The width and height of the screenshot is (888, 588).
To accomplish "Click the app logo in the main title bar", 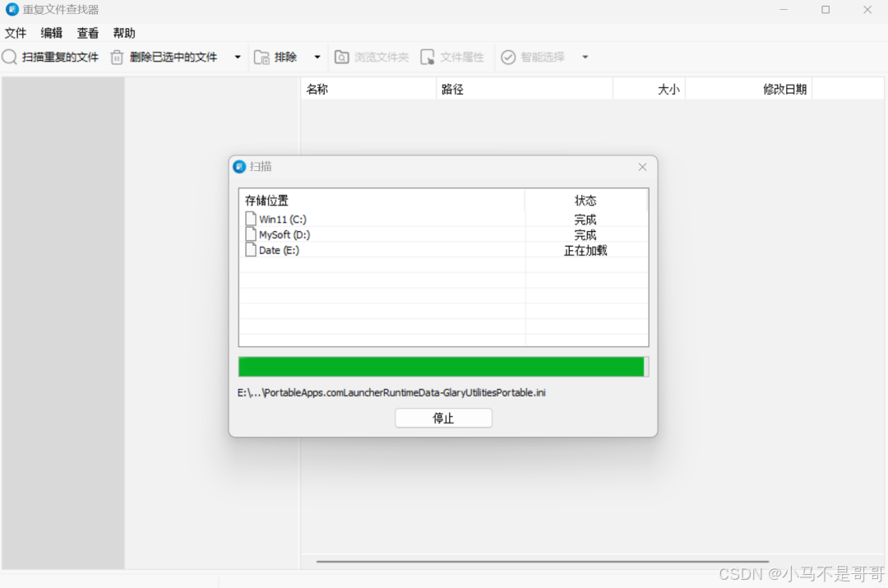I will click(x=12, y=10).
